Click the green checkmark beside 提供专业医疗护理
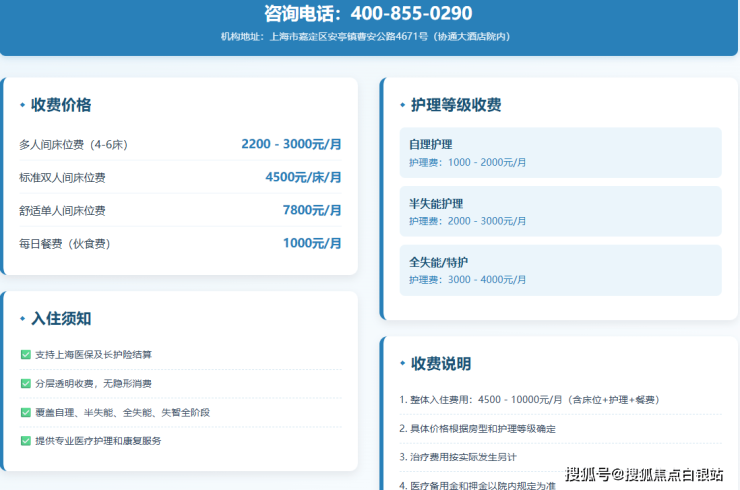740x490 pixels. click(x=26, y=441)
